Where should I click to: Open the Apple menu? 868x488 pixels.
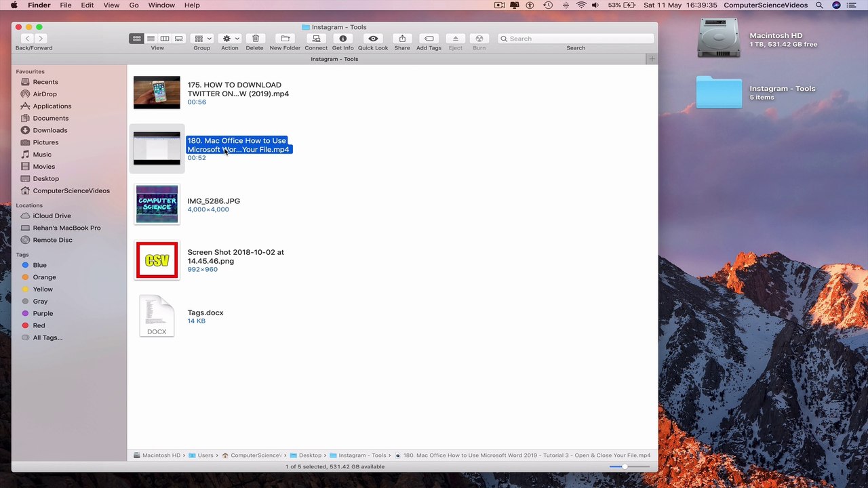coord(14,5)
